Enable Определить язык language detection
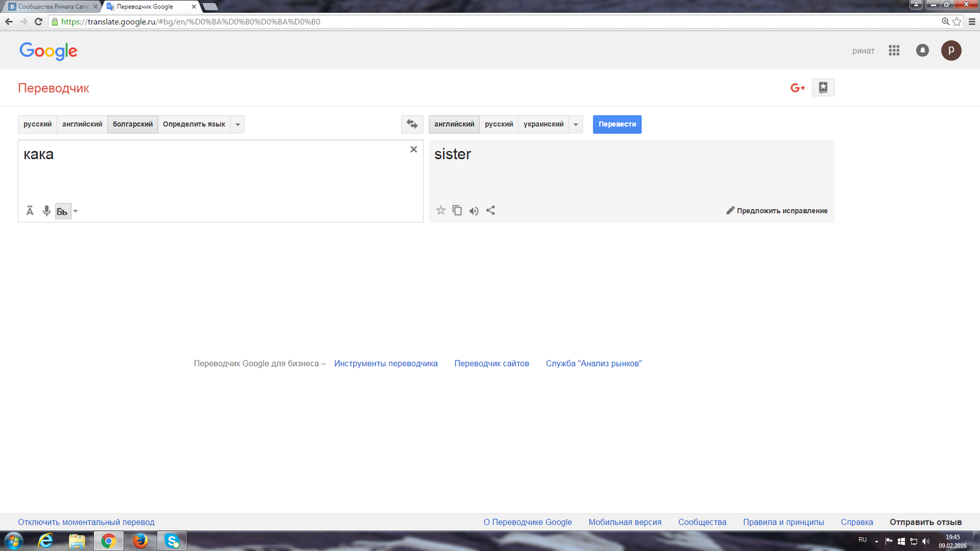Viewport: 980px width, 551px height. tap(194, 124)
